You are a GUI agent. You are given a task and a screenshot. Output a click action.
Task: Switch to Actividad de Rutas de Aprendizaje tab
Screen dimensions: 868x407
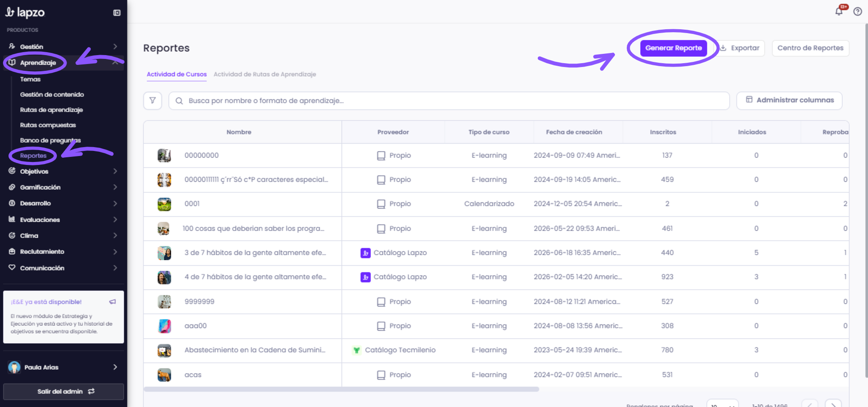(x=265, y=74)
